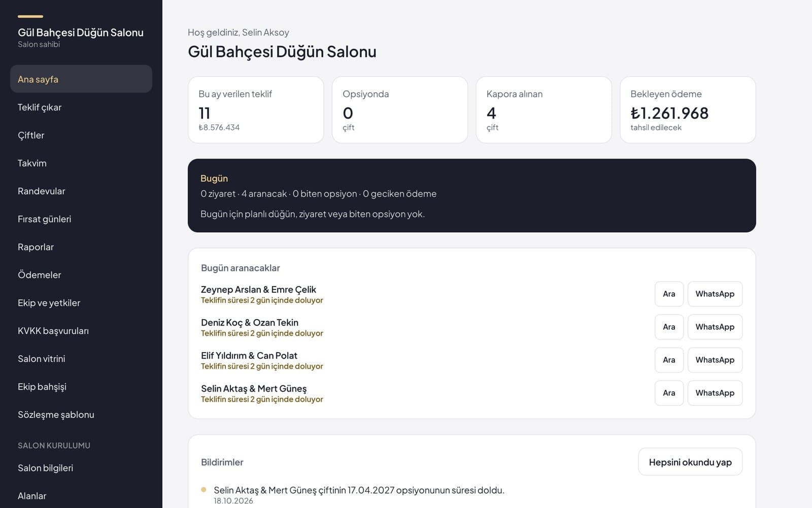Open the Çiftler page
The height and width of the screenshot is (508, 812).
tap(81, 135)
